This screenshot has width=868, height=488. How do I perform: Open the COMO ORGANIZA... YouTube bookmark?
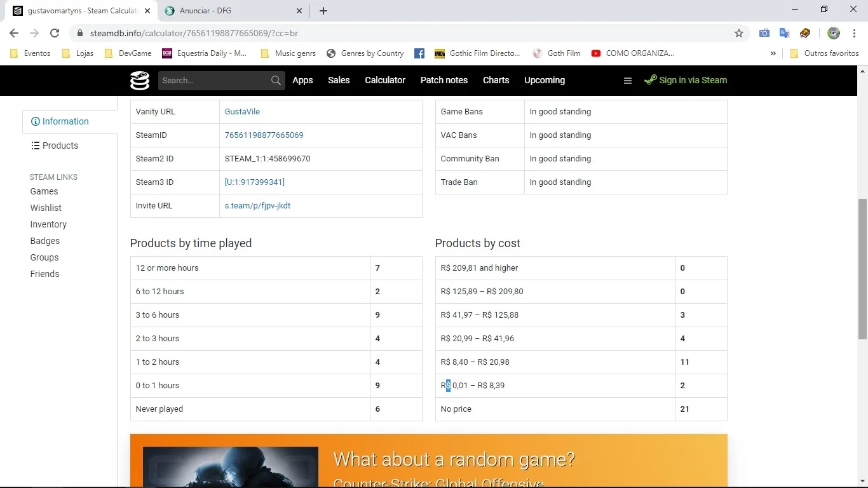633,53
